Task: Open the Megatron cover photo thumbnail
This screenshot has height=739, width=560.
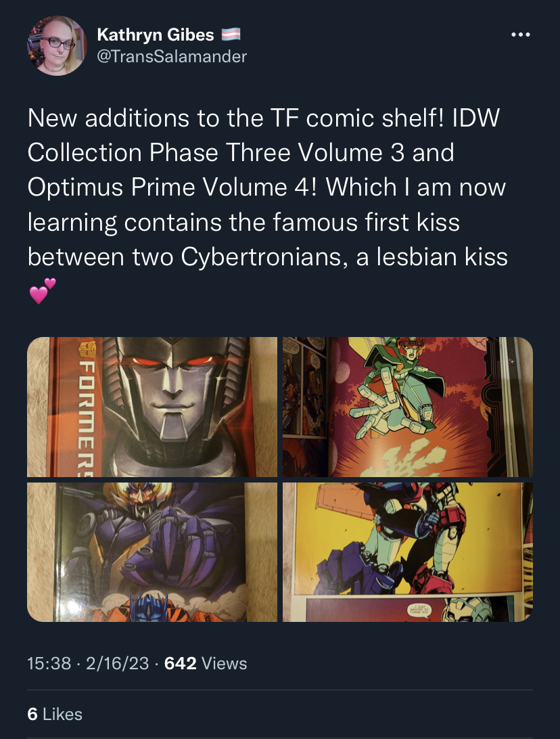Action: coord(152,407)
